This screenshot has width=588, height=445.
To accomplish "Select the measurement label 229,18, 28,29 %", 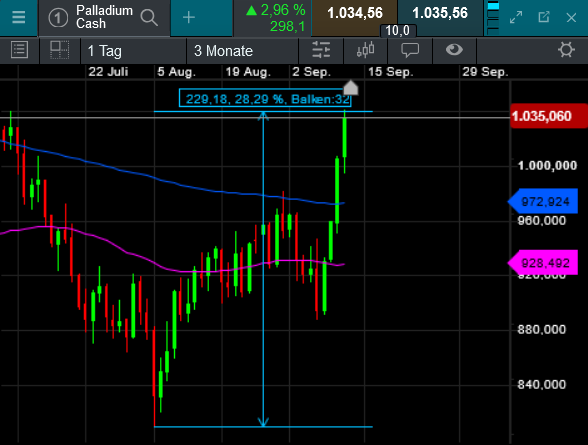I will (265, 99).
